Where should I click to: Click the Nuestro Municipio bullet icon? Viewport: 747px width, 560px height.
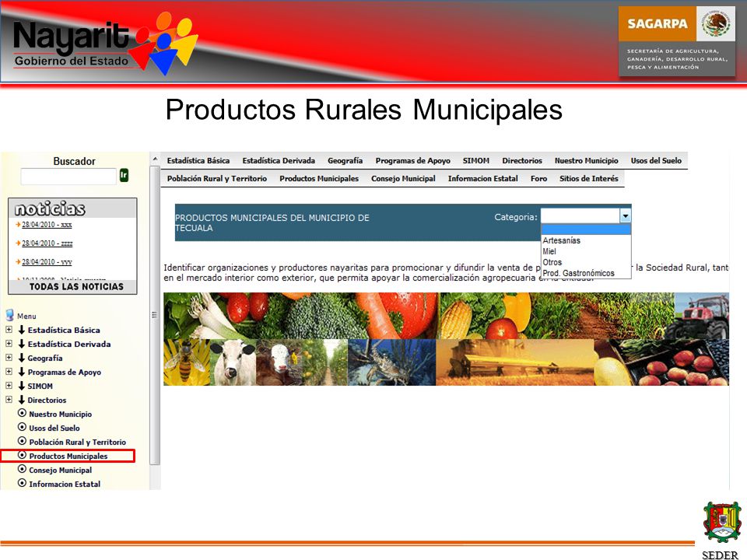click(x=22, y=413)
